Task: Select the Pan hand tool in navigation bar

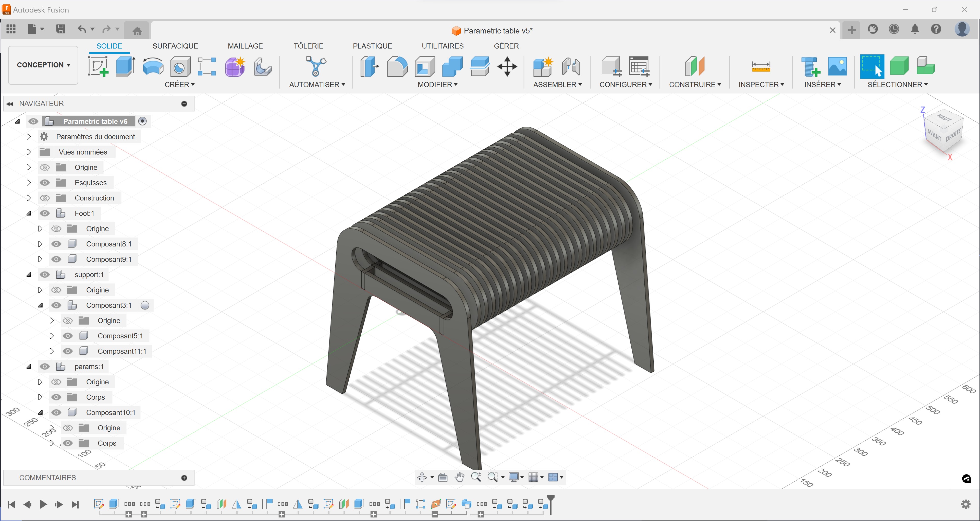Action: point(460,477)
